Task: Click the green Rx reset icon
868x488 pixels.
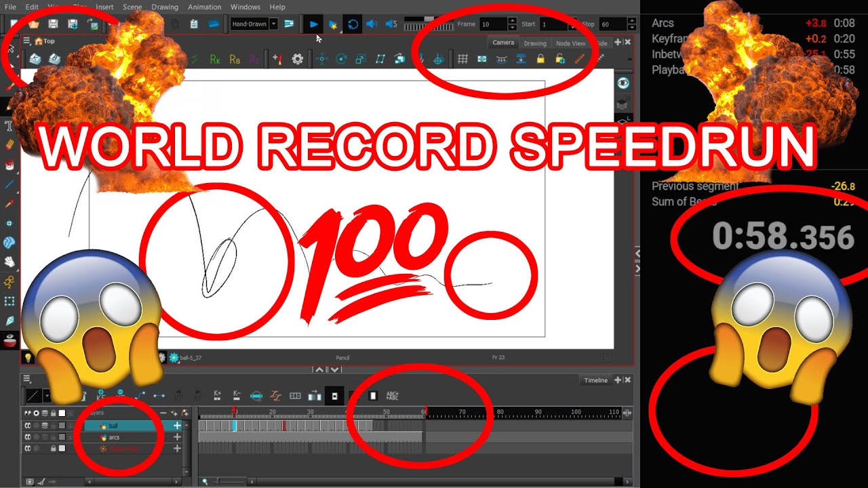Action: click(x=215, y=60)
